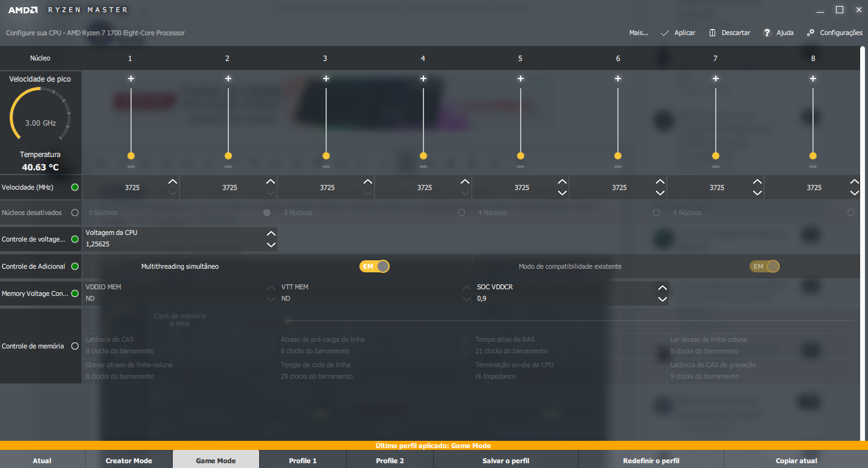Viewport: 868px width, 468px height.
Task: Increase core 7 speed with up arrow
Action: (757, 182)
